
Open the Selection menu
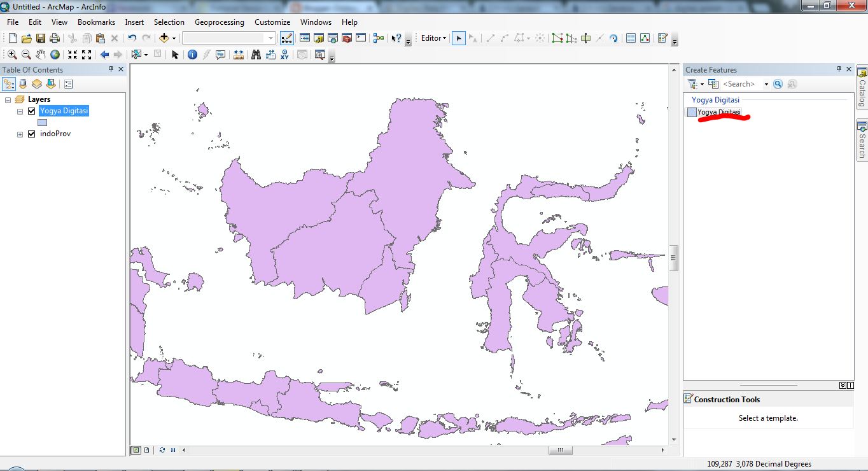pyautogui.click(x=169, y=22)
